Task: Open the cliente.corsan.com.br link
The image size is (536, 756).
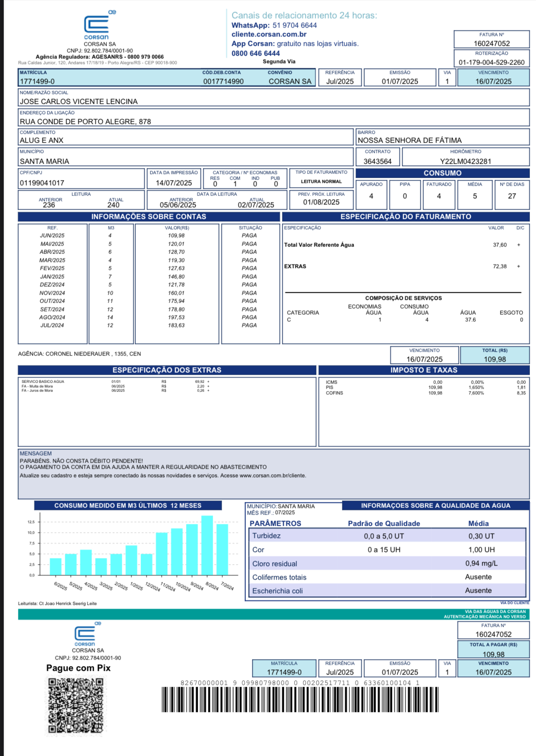Action: point(269,34)
